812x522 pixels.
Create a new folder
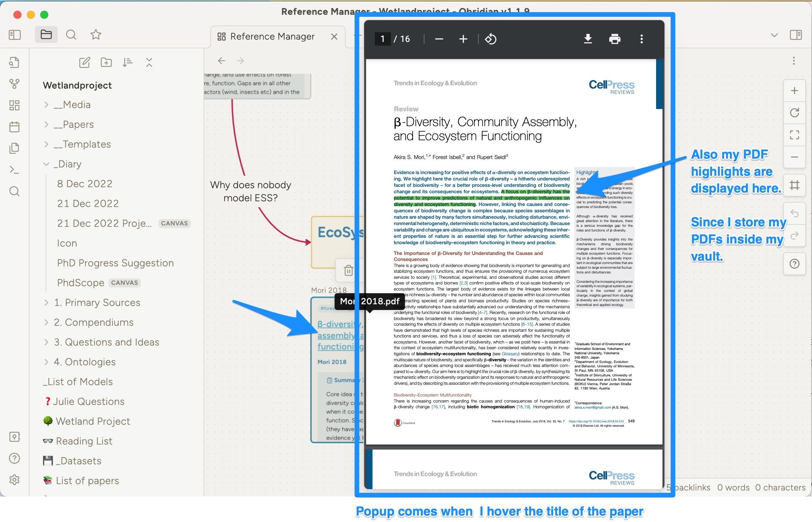point(106,62)
